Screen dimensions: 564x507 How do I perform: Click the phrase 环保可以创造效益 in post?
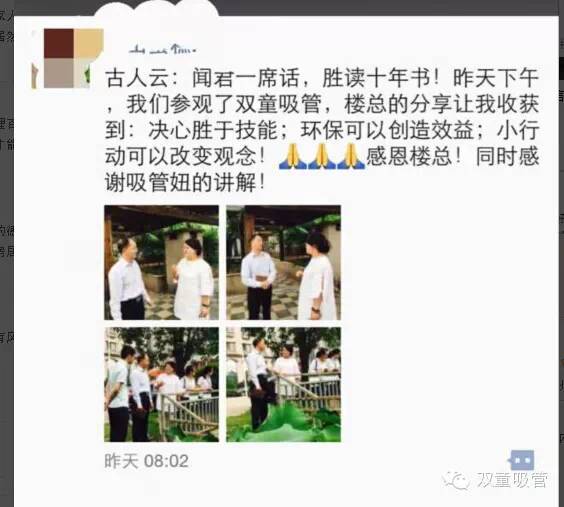[387, 130]
